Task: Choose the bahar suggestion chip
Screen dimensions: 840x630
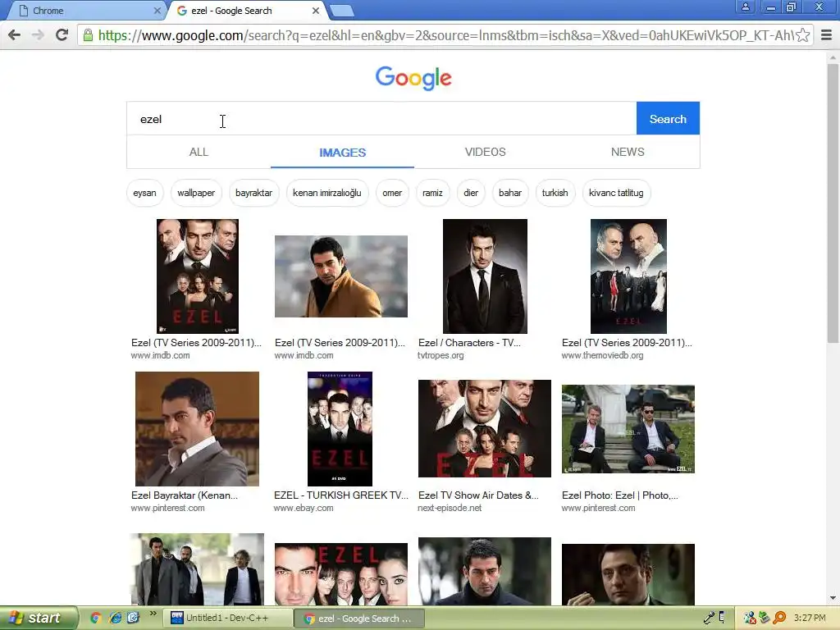Action: 510,193
